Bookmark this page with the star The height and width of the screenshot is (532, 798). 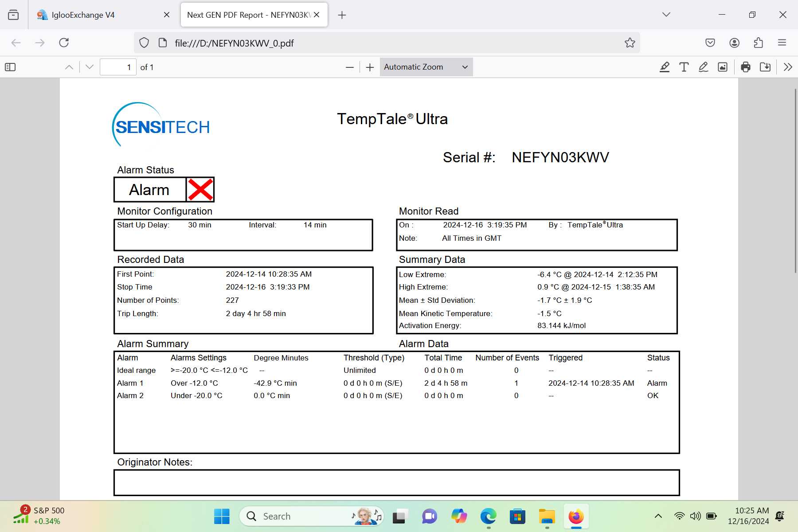(630, 43)
